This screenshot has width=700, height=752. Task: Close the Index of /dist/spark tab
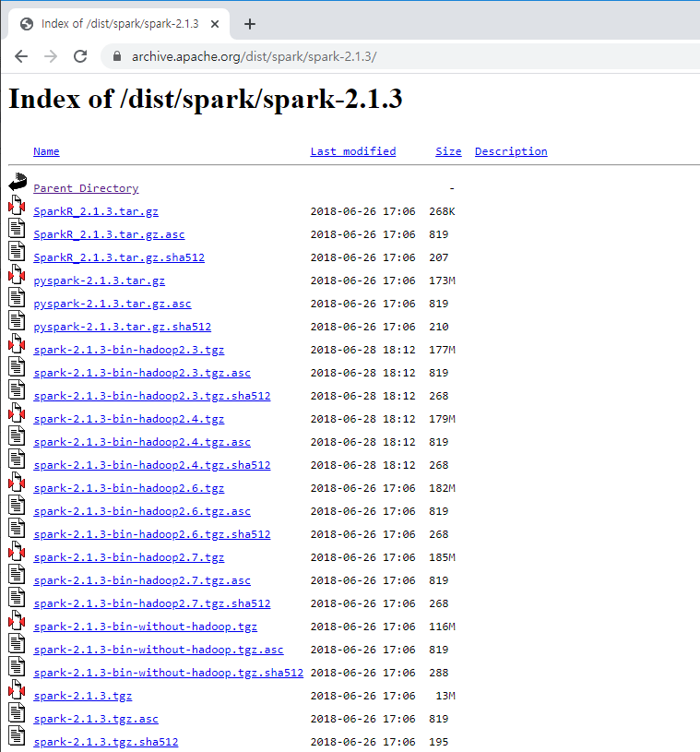point(215,24)
